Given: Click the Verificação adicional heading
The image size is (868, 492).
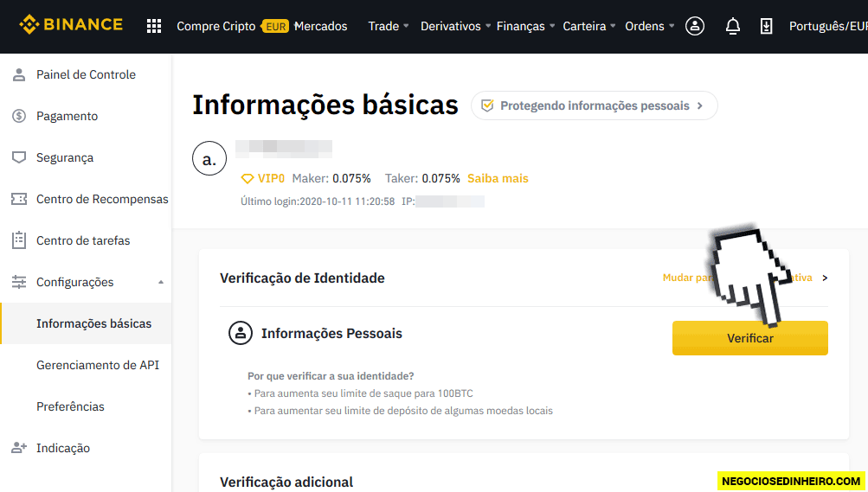Looking at the screenshot, I should point(286,482).
